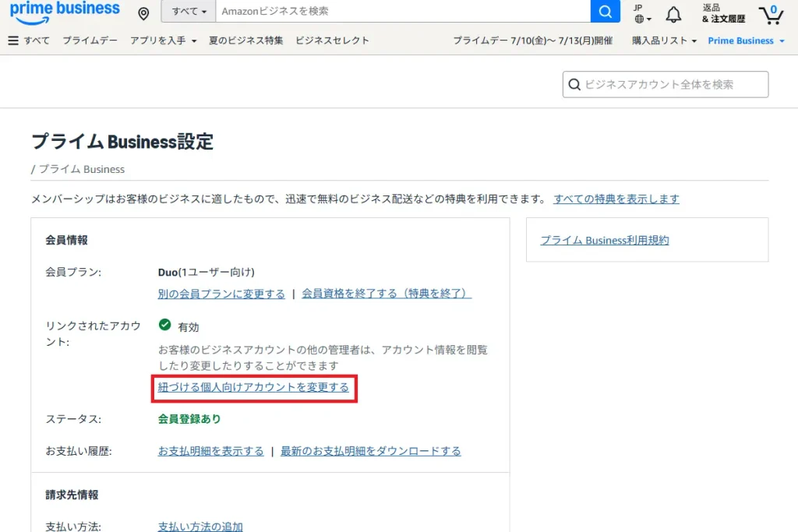The height and width of the screenshot is (532, 798).
Task: Open 返品 & 注文履歴
Action: tap(723, 14)
